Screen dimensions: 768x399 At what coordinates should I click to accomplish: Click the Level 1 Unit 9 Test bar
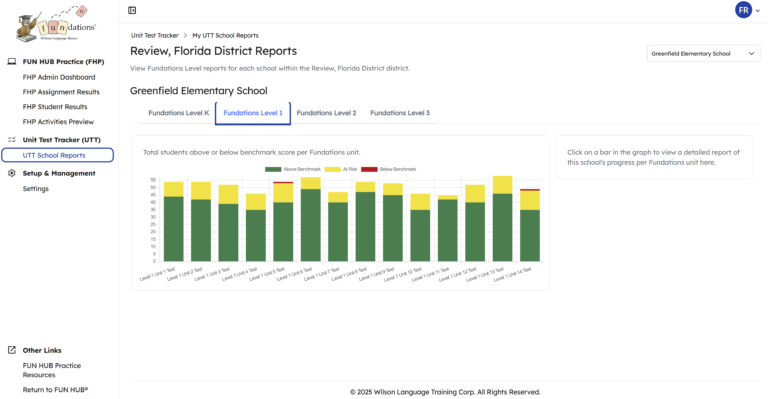[393, 222]
